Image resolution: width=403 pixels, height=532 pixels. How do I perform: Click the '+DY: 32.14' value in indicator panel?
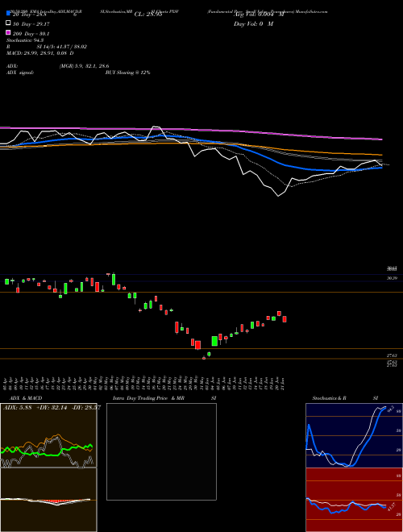pyautogui.click(x=52, y=407)
